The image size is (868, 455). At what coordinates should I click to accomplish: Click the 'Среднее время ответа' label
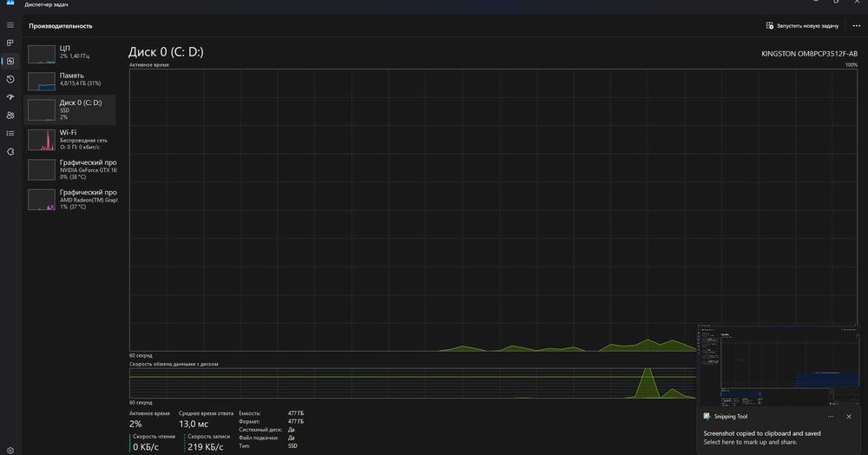[204, 413]
